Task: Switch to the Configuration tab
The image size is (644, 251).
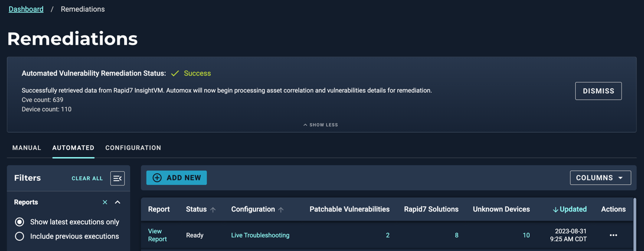Action: pos(133,148)
